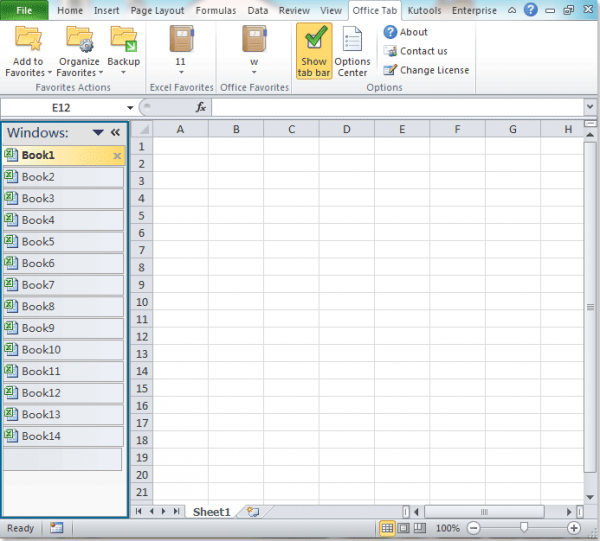Screen dimensions: 600x541
Task: Click the macro record status bar icon
Action: pyautogui.click(x=57, y=528)
